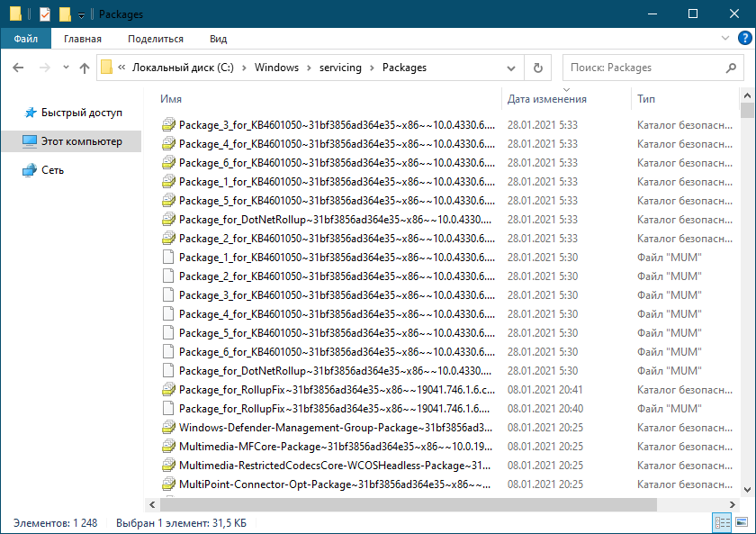The image size is (756, 534).
Task: Switch to the Поделиться ribbon tab
Action: (x=155, y=39)
